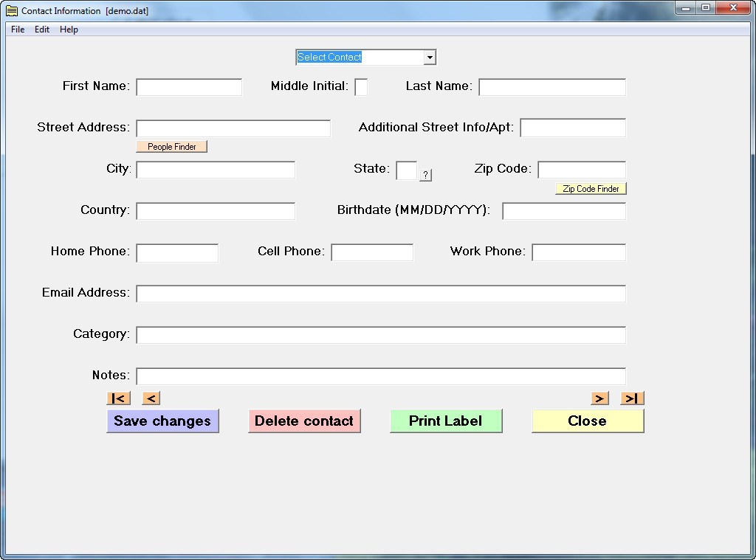Screen dimensions: 756x560
Task: Click the first record navigation icon
Action: [x=119, y=398]
